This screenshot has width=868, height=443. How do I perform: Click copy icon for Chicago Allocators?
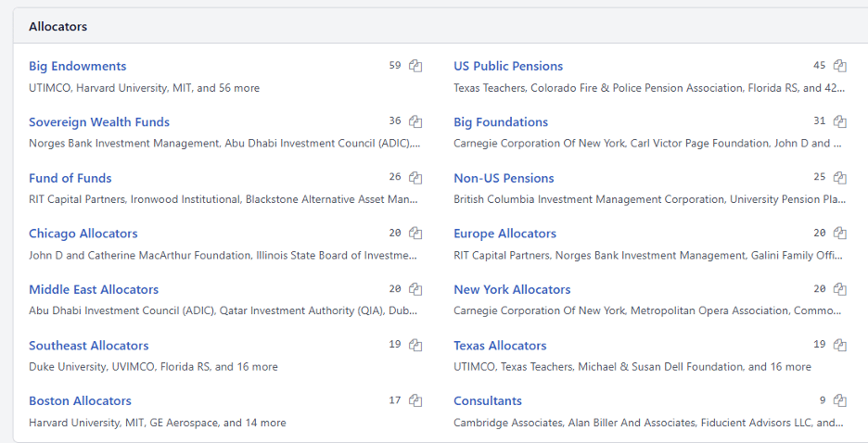click(x=415, y=234)
